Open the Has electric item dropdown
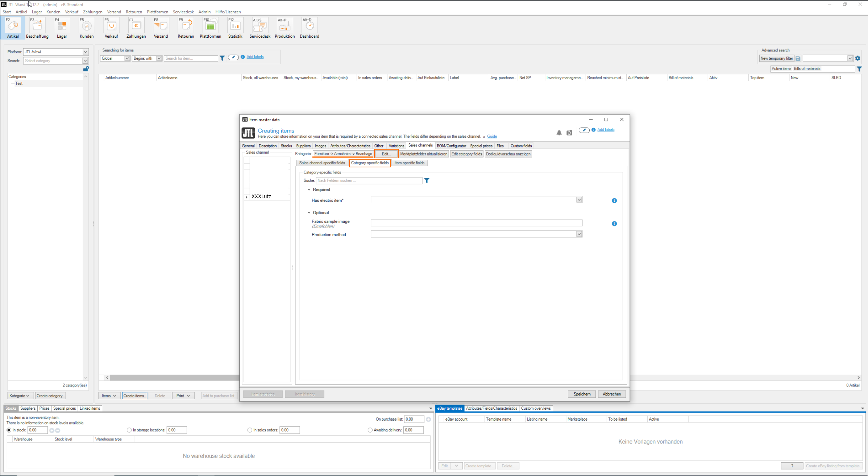This screenshot has width=868, height=476. pos(579,200)
